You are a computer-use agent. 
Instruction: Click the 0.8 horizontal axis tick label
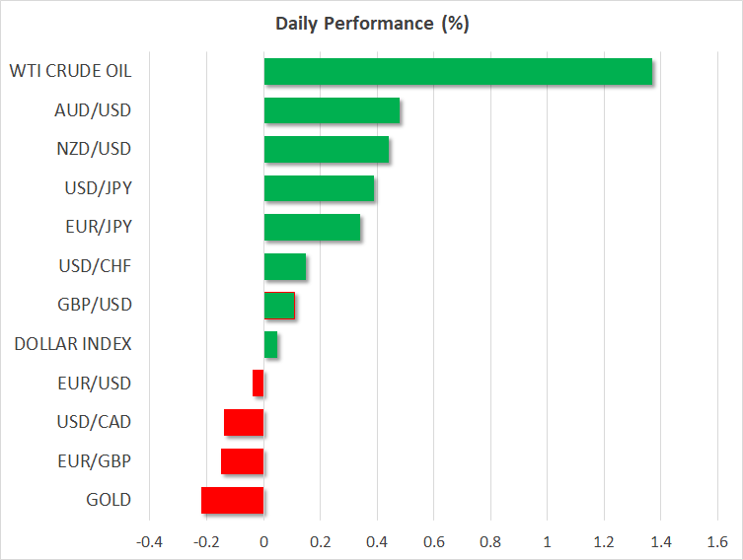coord(490,542)
